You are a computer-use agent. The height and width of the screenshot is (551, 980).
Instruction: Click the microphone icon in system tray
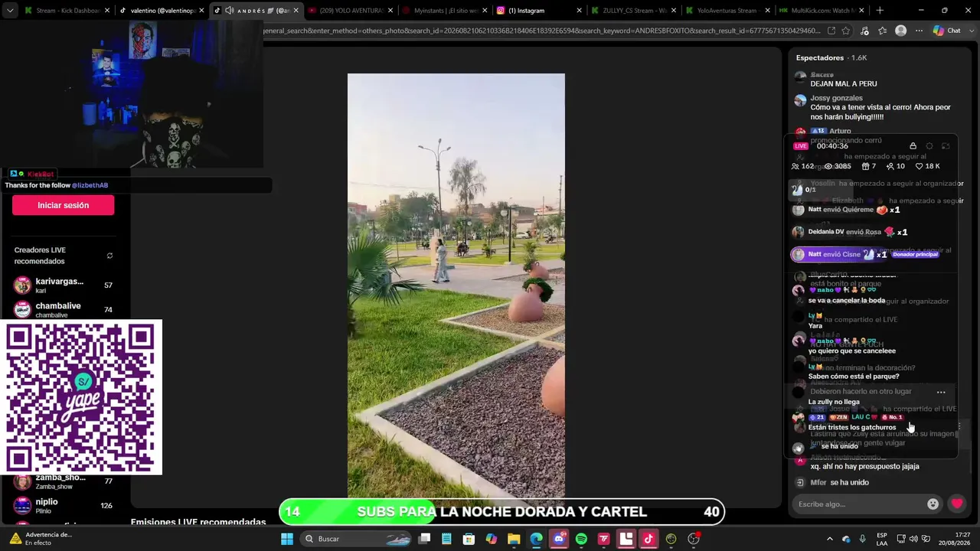pos(862,539)
